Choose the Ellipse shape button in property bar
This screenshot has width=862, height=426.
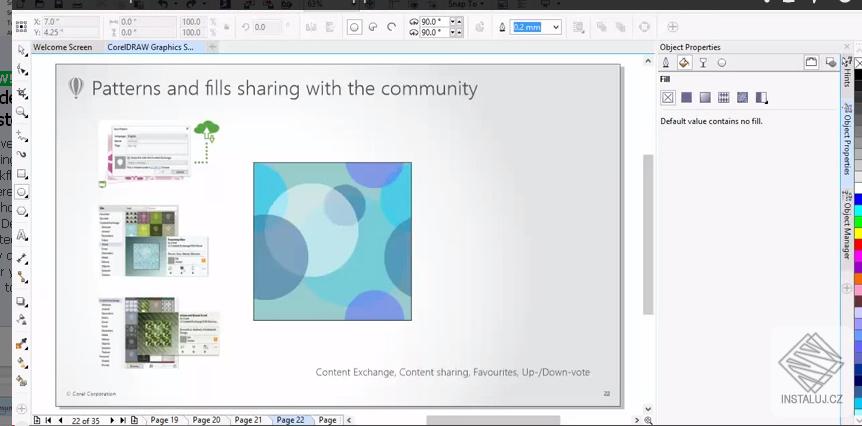click(x=354, y=27)
